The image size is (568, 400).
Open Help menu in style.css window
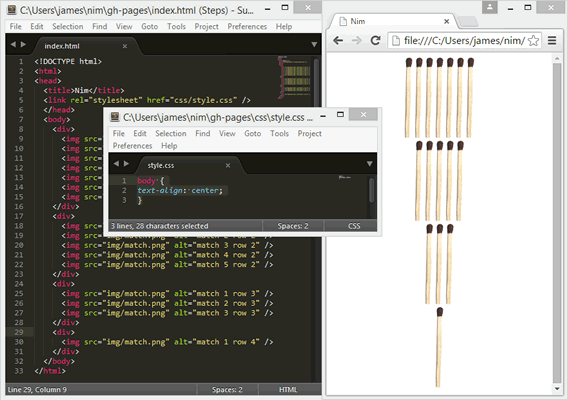tap(169, 146)
